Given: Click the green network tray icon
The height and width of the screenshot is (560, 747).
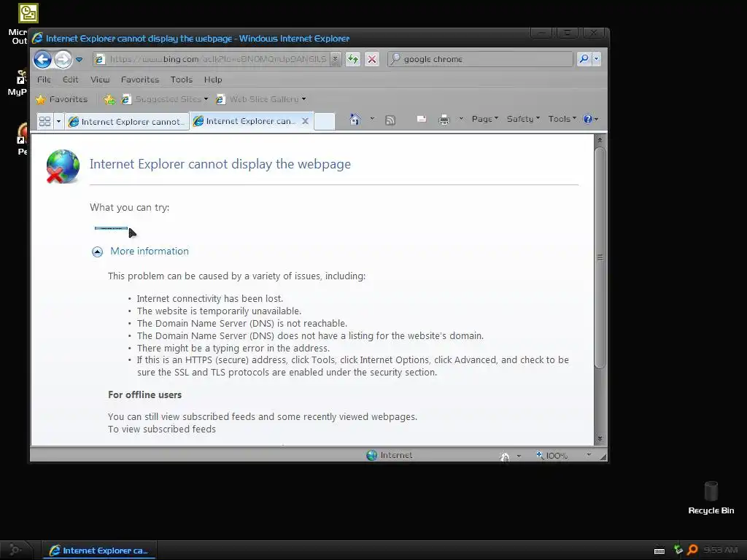Looking at the screenshot, I should point(678,550).
